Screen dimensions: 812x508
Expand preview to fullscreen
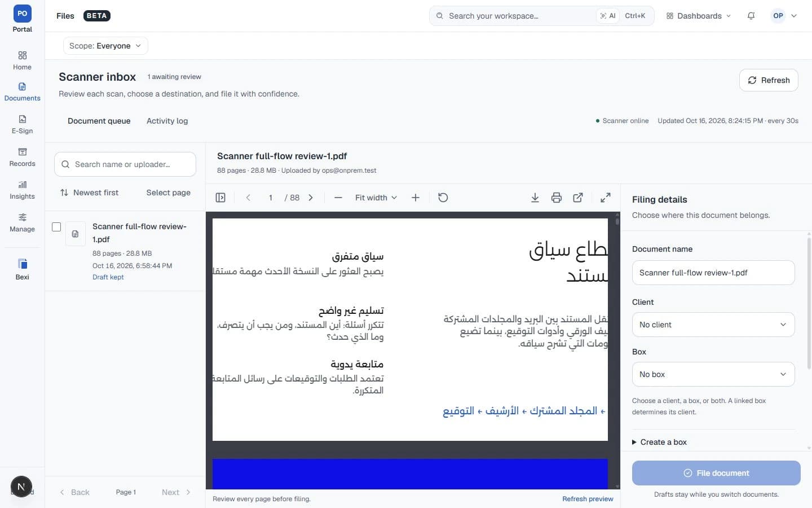click(x=606, y=198)
